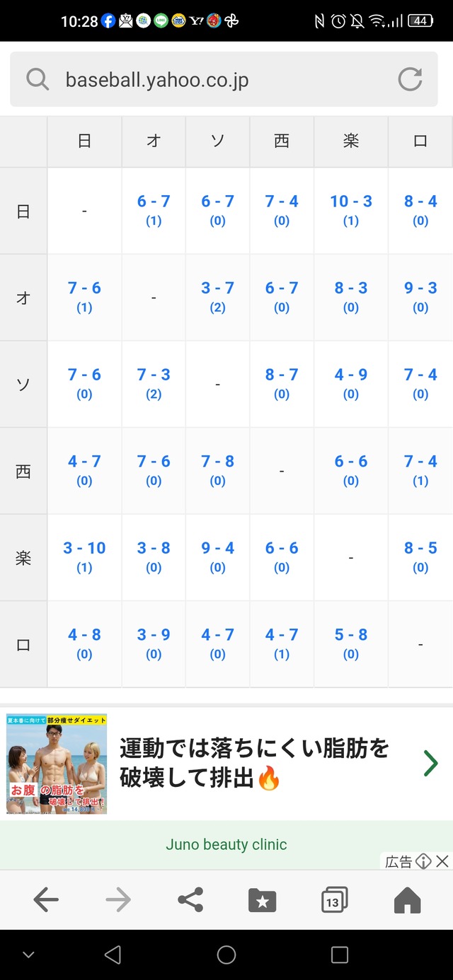Close the ad with X icon
The image size is (453, 980).
click(442, 861)
